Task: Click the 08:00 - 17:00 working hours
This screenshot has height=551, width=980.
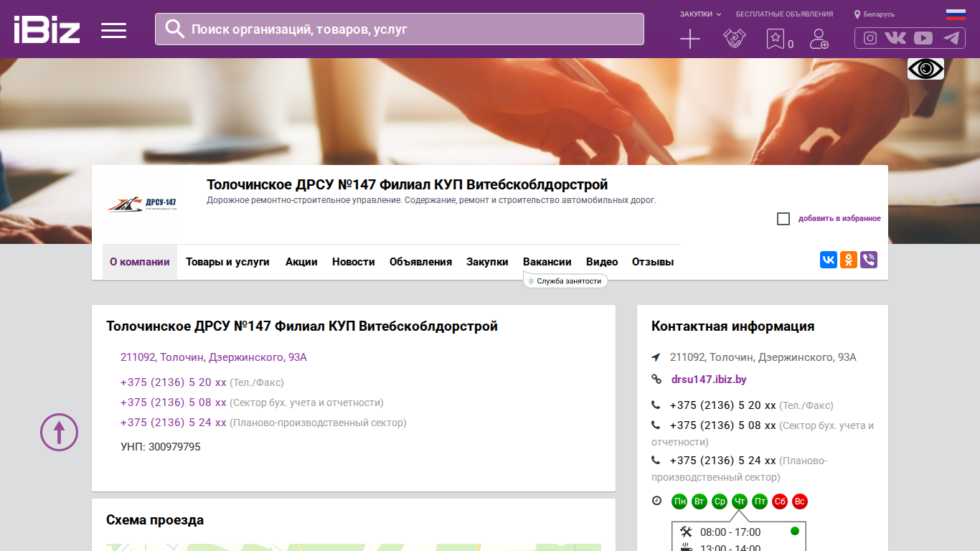Action: click(730, 532)
